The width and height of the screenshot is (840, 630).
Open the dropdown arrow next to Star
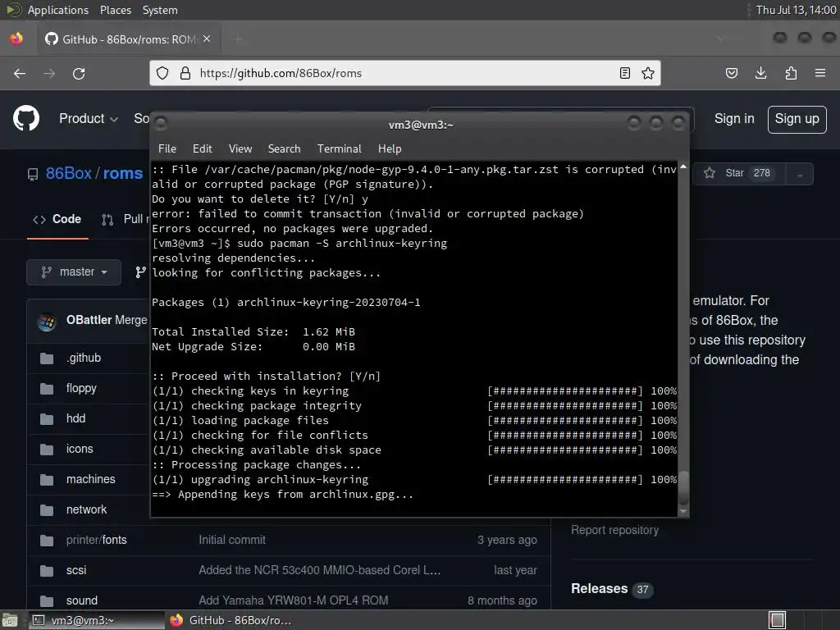coord(800,175)
